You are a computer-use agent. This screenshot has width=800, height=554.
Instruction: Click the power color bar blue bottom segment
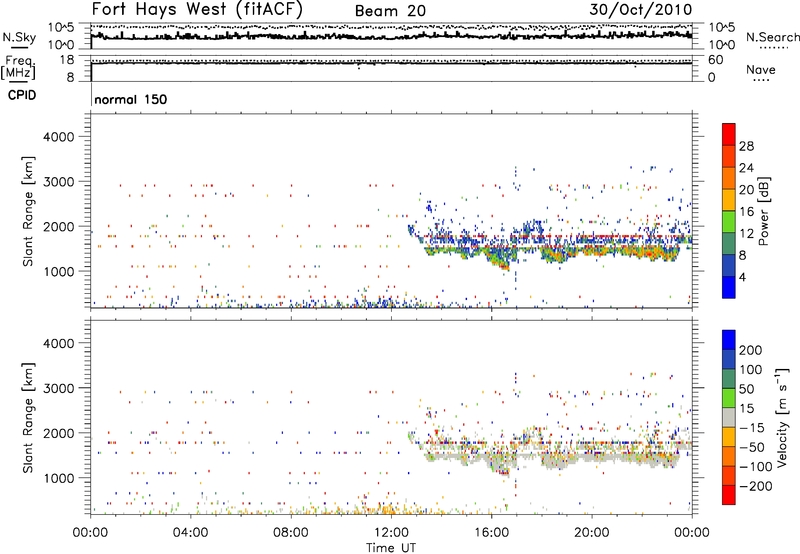[x=729, y=287]
